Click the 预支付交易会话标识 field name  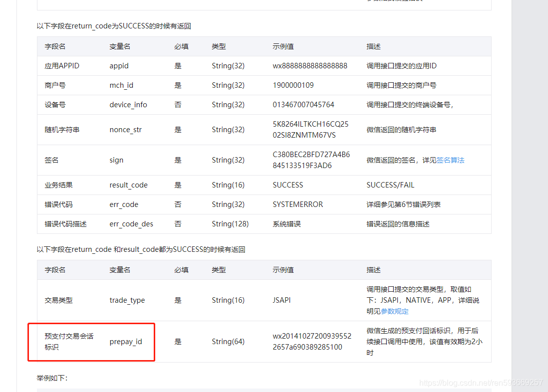point(69,341)
